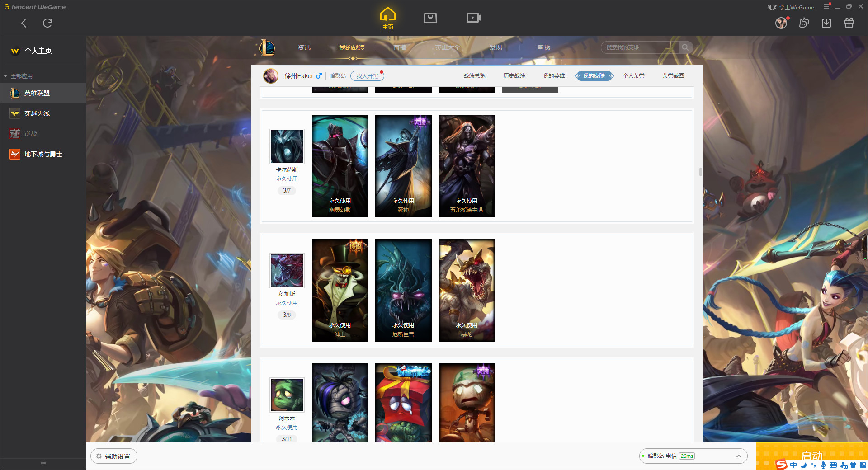Image resolution: width=868 pixels, height=470 pixels.
Task: Expand the 暗影岛 电信 server dropdown
Action: point(693,456)
